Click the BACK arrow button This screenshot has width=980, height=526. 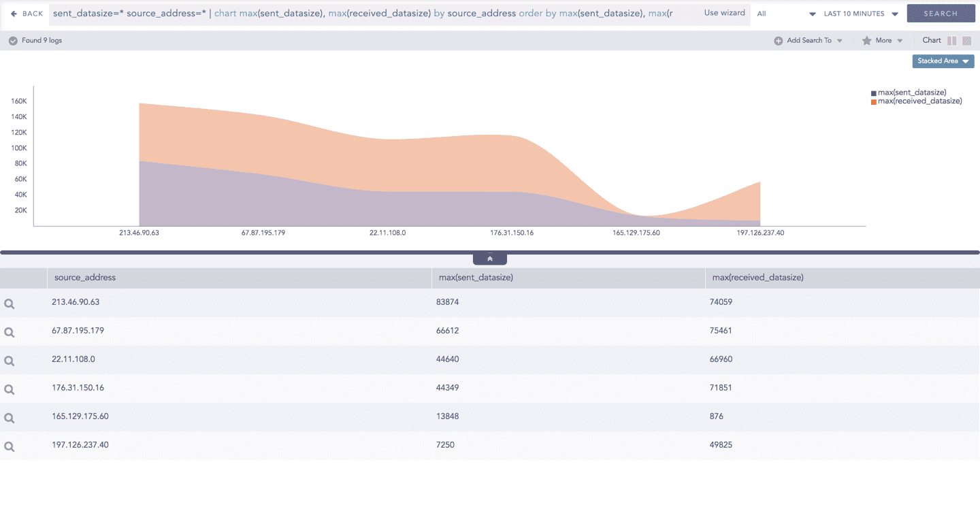coord(27,14)
